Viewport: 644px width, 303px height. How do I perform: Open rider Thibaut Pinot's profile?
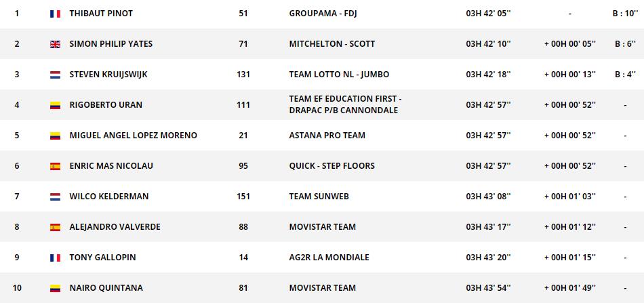tap(101, 14)
